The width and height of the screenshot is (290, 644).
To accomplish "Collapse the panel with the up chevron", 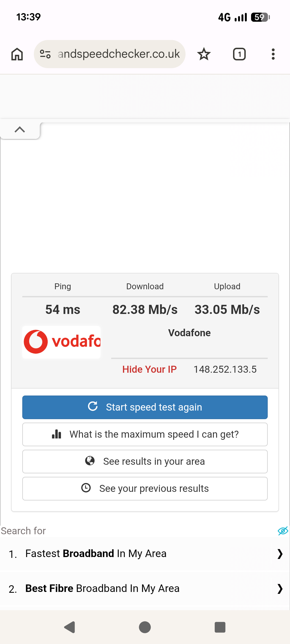I will point(20,130).
